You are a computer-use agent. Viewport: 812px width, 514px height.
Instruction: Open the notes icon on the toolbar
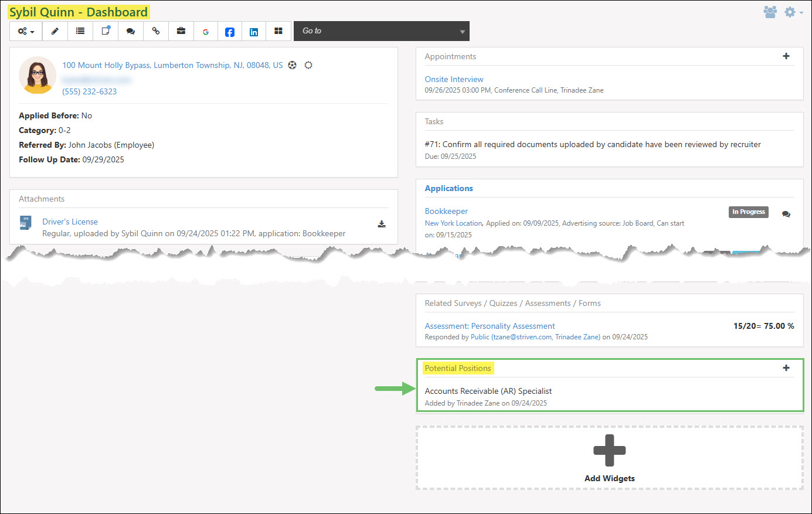(105, 31)
